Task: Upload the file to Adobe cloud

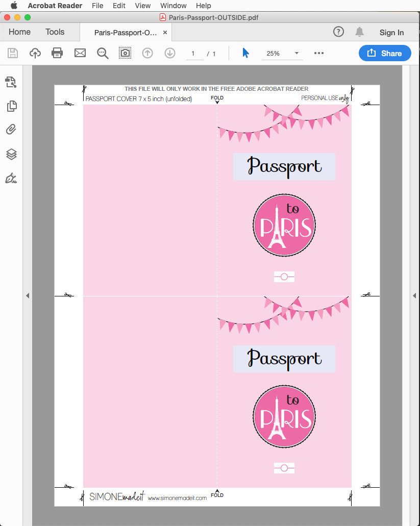Action: tap(35, 53)
